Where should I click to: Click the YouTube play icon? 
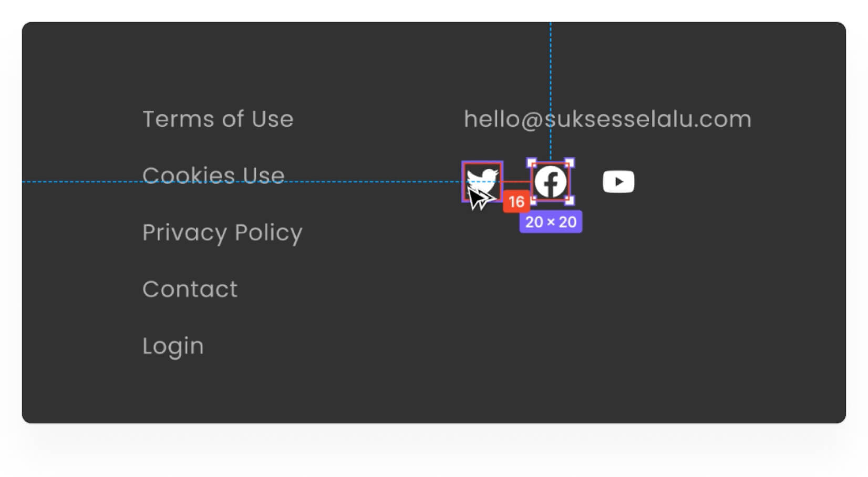[618, 182]
